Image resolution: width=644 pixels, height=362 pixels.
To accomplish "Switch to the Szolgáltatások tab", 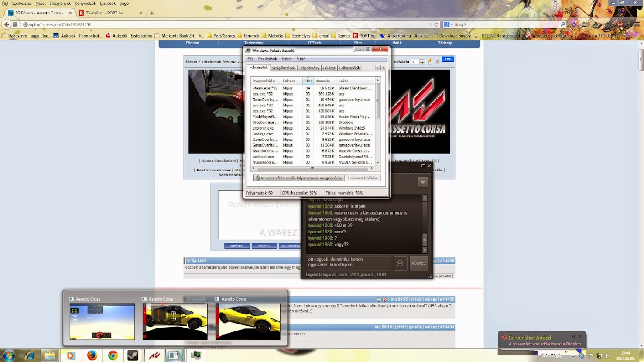I will [283, 68].
